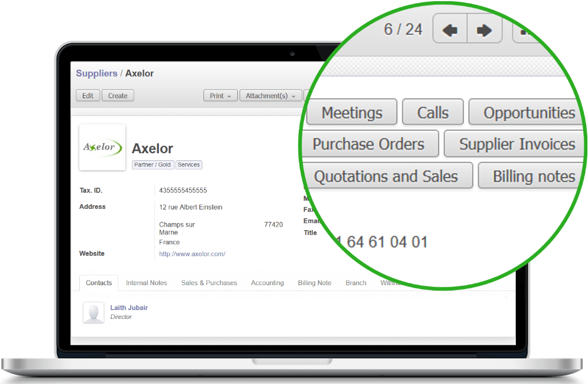Open the Opportunities button

(526, 112)
